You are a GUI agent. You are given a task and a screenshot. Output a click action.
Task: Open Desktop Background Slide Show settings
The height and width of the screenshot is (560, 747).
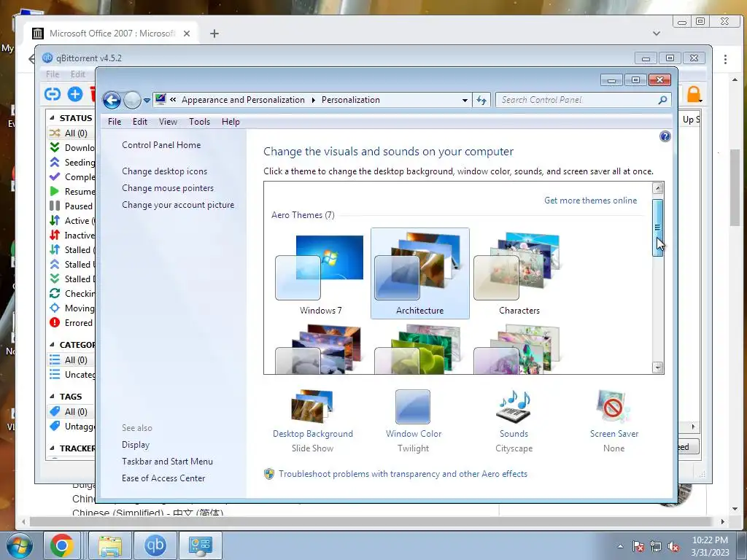click(x=312, y=419)
